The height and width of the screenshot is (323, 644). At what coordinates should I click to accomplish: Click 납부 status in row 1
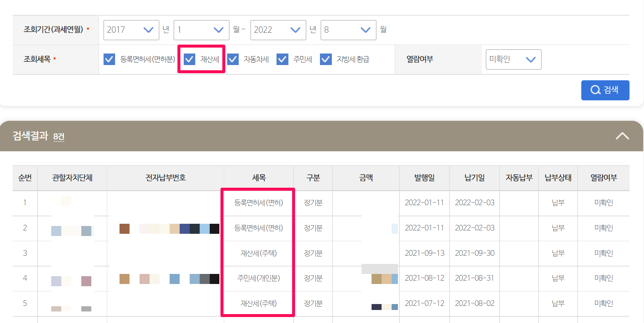pyautogui.click(x=558, y=203)
